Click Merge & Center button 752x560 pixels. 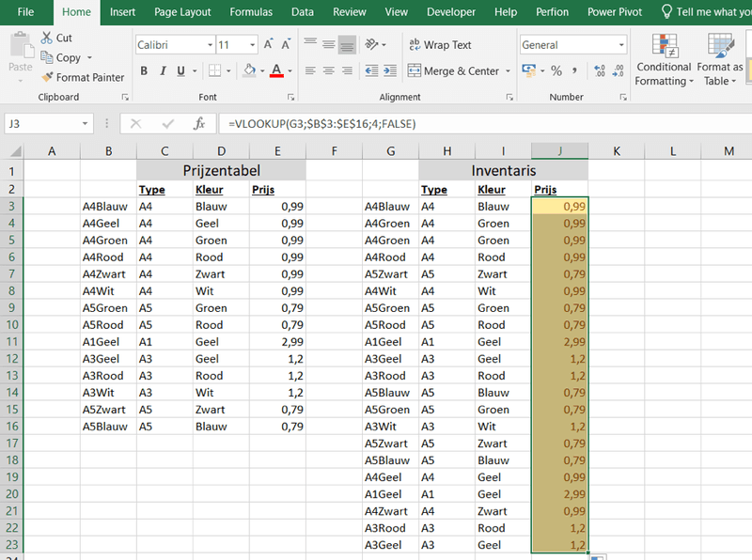coord(453,71)
